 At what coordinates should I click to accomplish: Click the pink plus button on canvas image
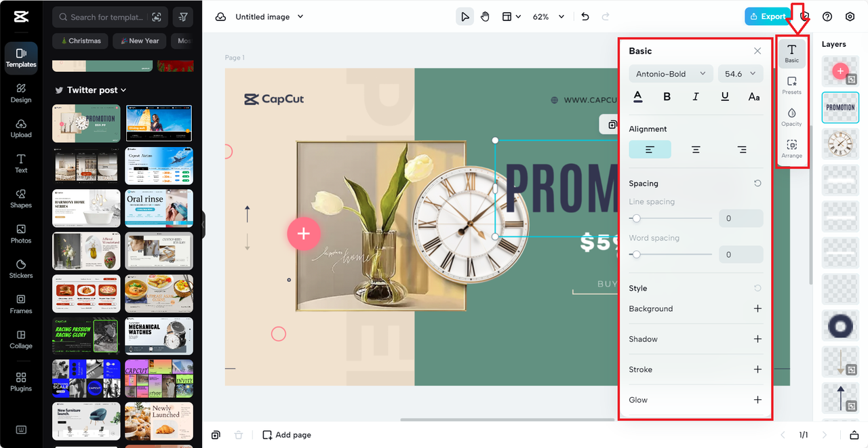(x=303, y=234)
